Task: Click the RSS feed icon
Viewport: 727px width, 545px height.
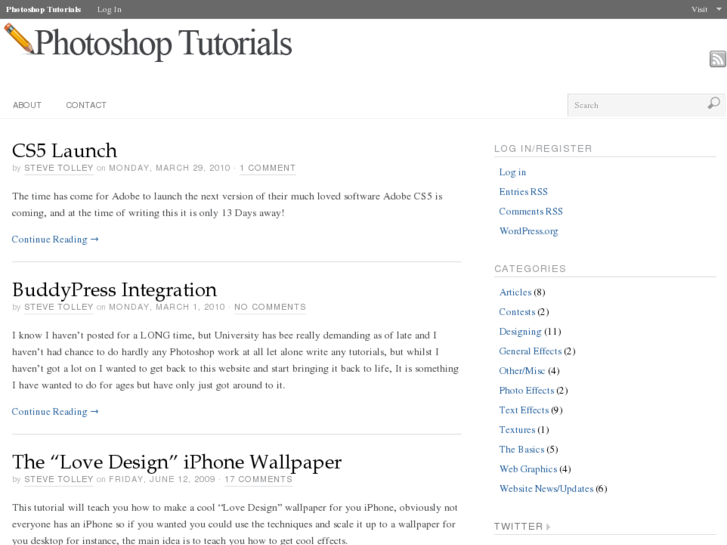Action: pos(718,59)
